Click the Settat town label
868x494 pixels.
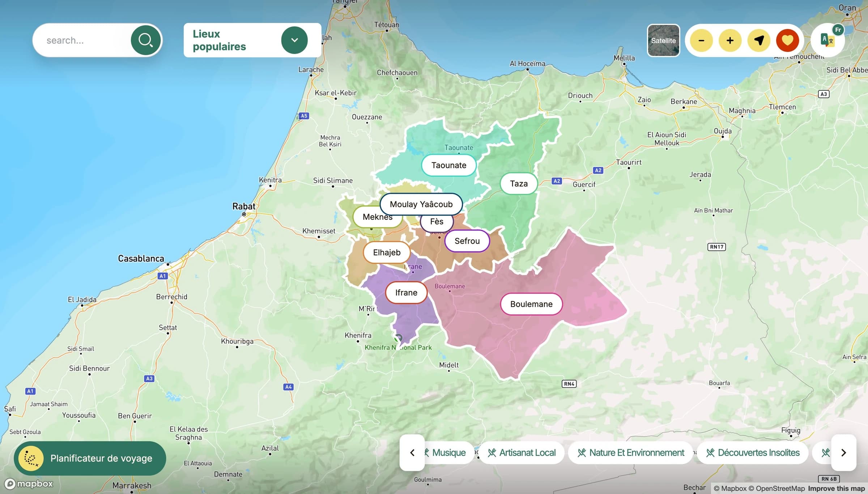[168, 328]
